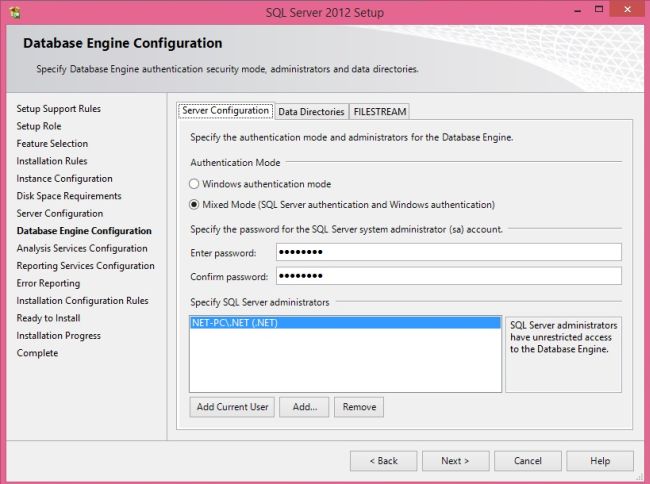This screenshot has width=650, height=484.
Task: Click Server Configuration step in sidebar
Action: 60,214
